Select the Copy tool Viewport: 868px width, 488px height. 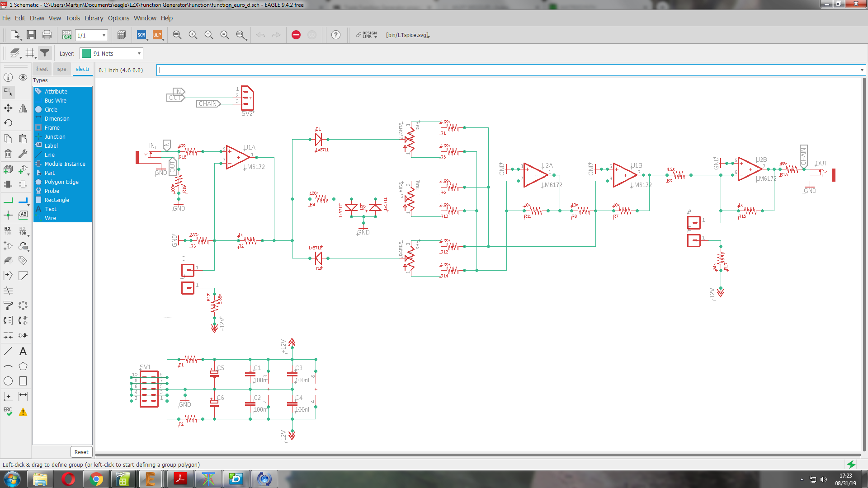pyautogui.click(x=8, y=139)
